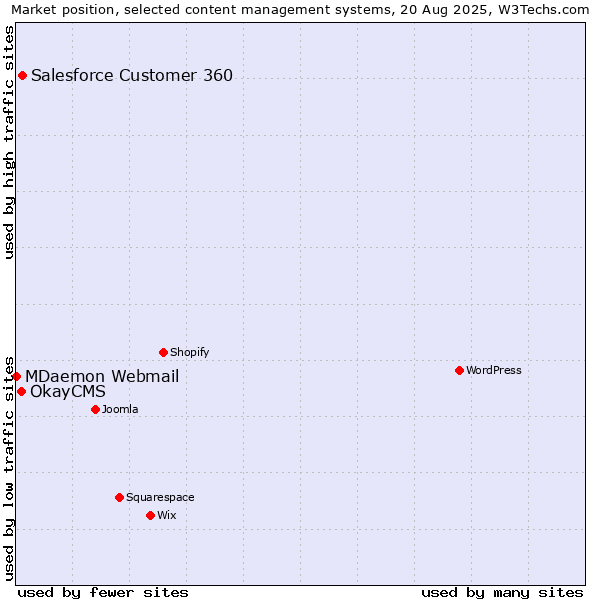Select the OkayCMS label text
Viewport: 600px width, 600px height.
pyautogui.click(x=68, y=392)
